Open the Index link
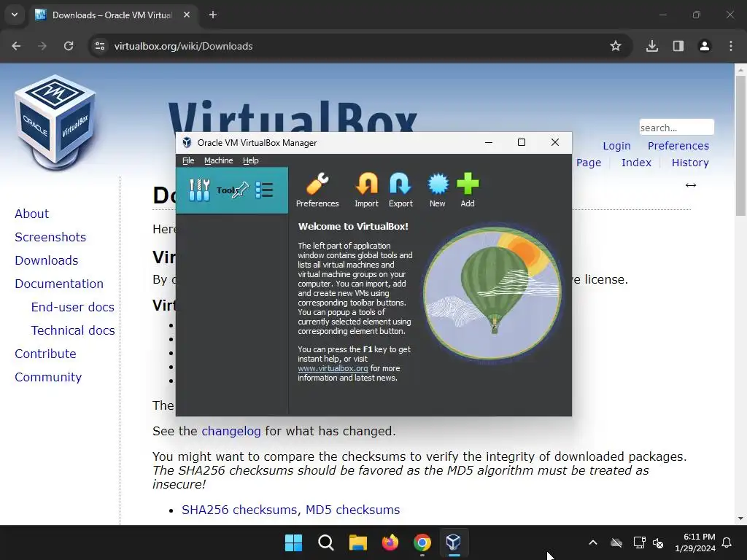The height and width of the screenshot is (560, 747). [636, 163]
